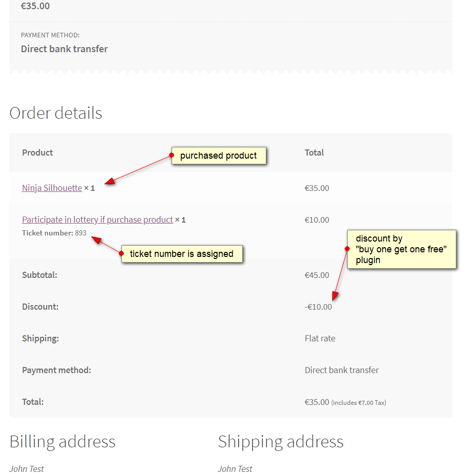464x476 pixels.
Task: Click the red arrowhead pointing at Ninja Silhouette
Action: (109, 181)
